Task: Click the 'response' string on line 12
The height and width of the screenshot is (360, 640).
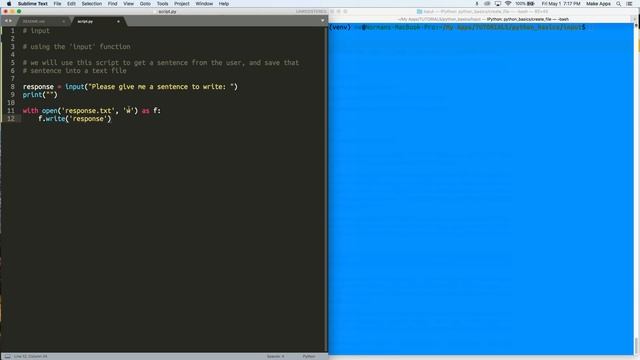Action: pyautogui.click(x=88, y=119)
